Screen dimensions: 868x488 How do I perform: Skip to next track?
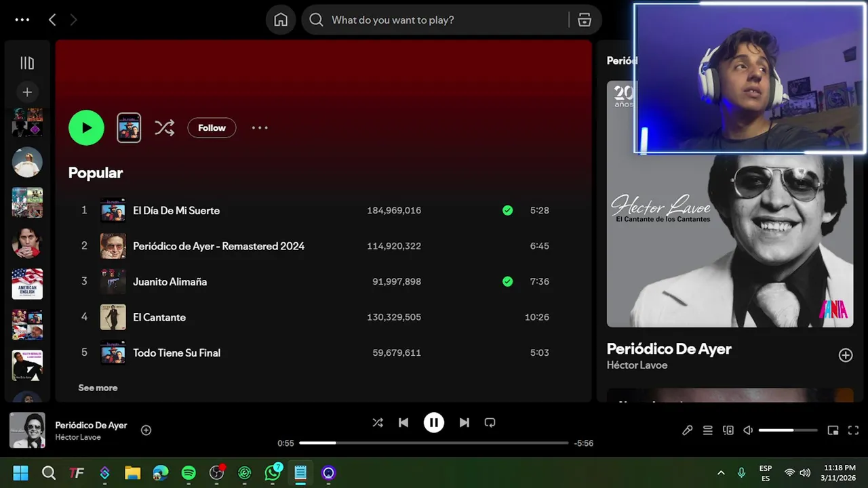464,423
